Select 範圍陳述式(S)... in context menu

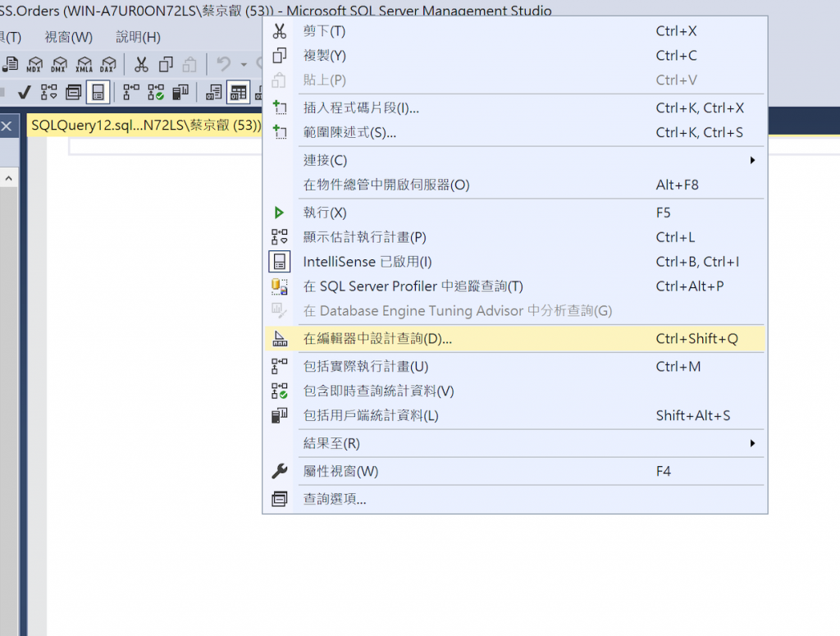point(515,133)
